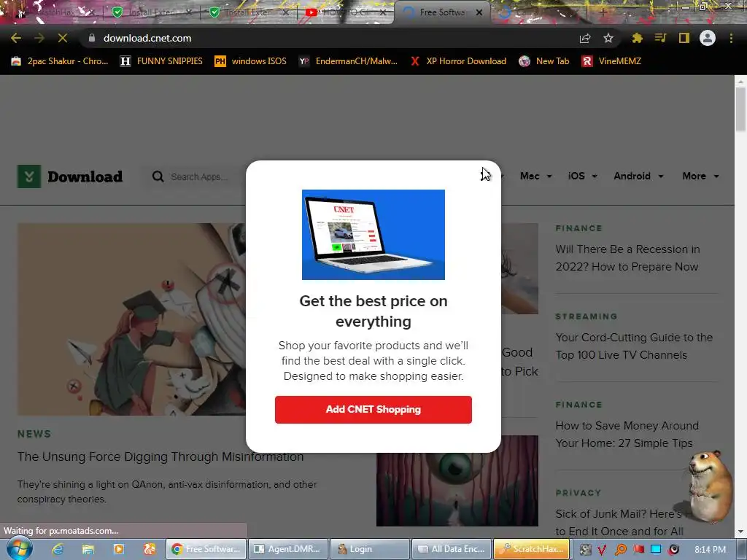Switch to the first Install Exten tab
This screenshot has width=747, height=560.
152,12
